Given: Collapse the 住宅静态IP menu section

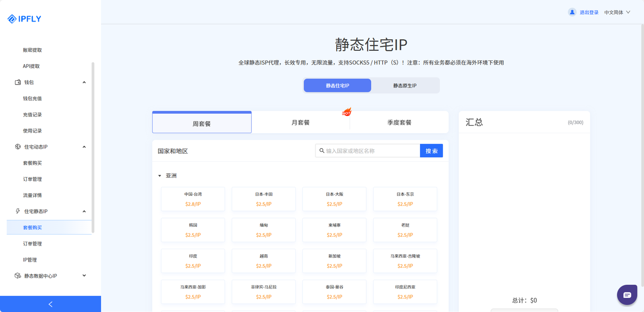Looking at the screenshot, I should tap(84, 212).
